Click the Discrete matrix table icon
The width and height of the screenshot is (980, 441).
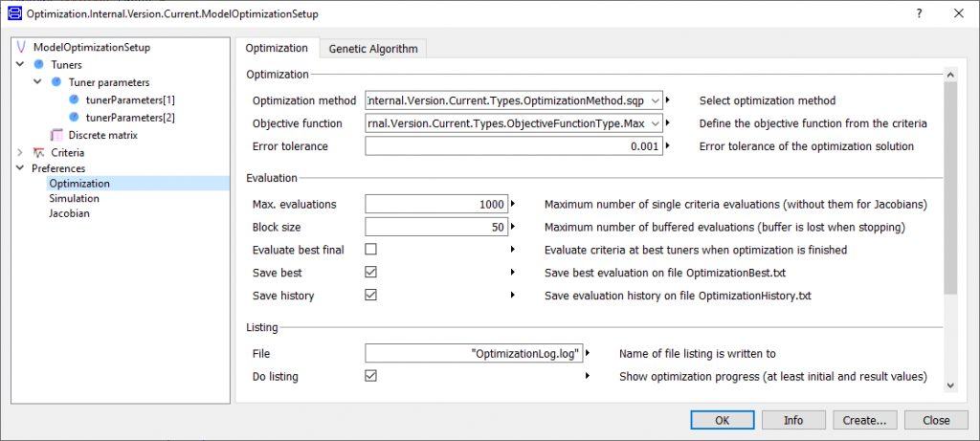56,135
